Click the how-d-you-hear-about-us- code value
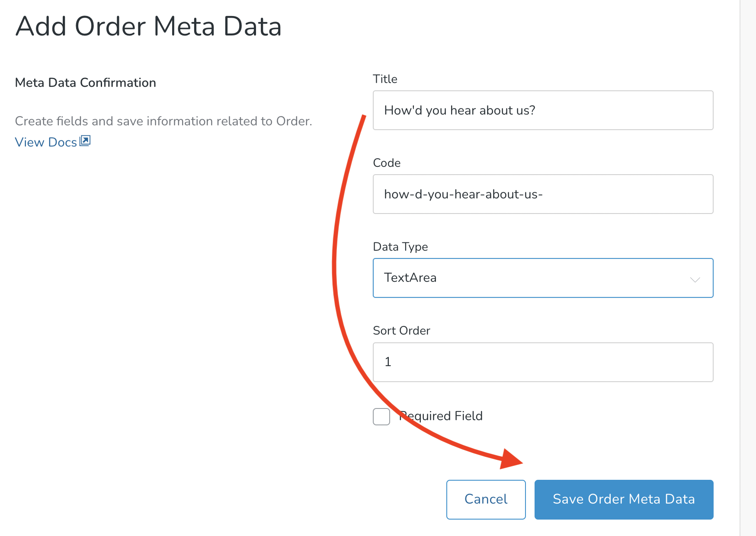Image resolution: width=756 pixels, height=536 pixels. [463, 194]
